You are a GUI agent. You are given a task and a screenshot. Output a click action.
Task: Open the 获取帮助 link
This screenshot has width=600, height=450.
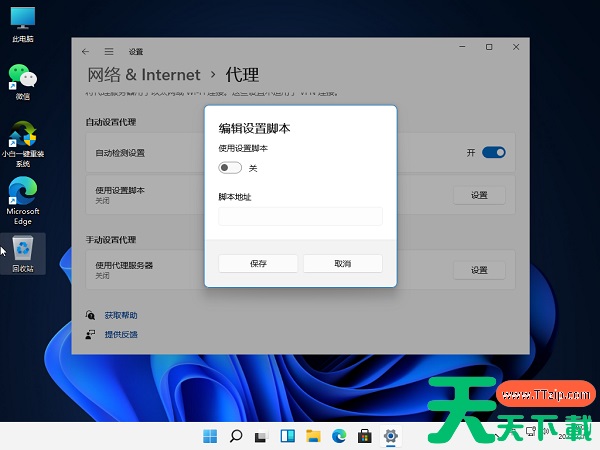[x=121, y=315]
